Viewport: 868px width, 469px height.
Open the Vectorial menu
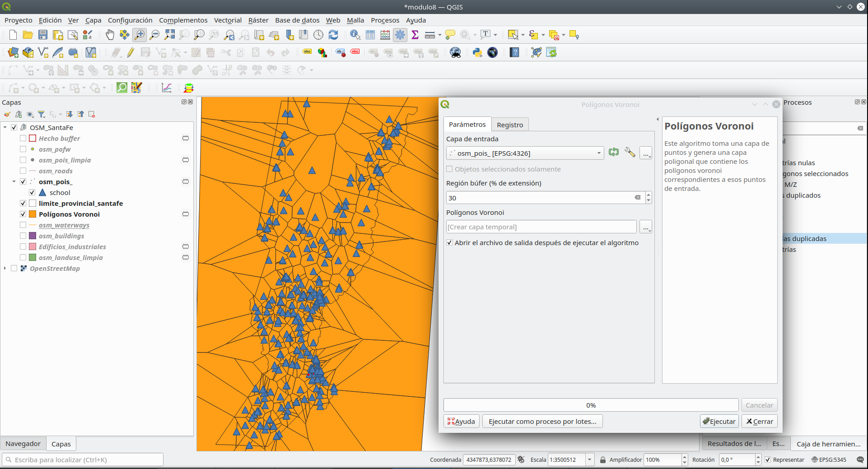[x=228, y=20]
